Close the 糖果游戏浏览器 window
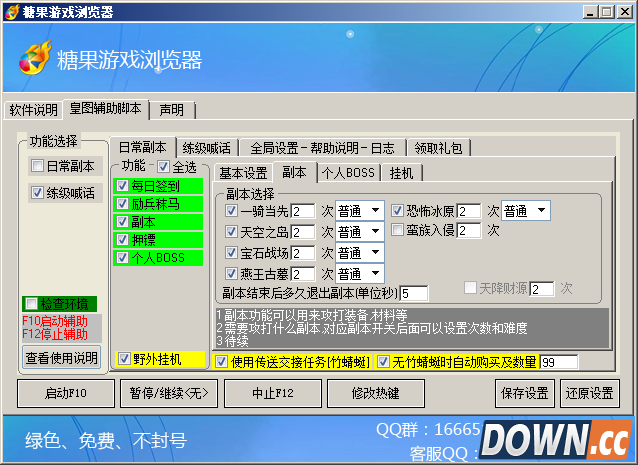Screen dimensions: 638x465 624,12
